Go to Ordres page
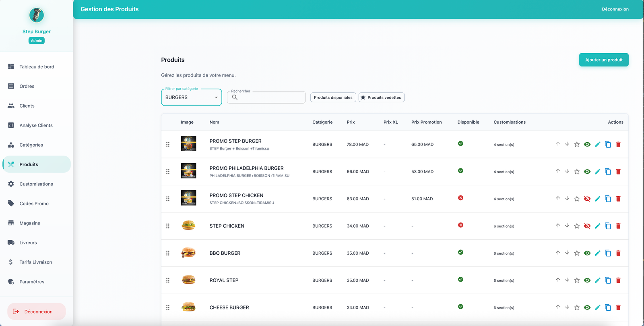This screenshot has height=326, width=644. 37,86
